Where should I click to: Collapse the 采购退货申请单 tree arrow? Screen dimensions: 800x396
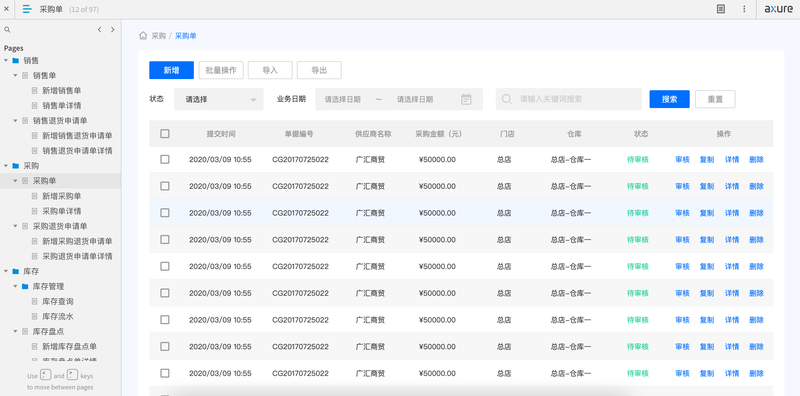pos(15,226)
